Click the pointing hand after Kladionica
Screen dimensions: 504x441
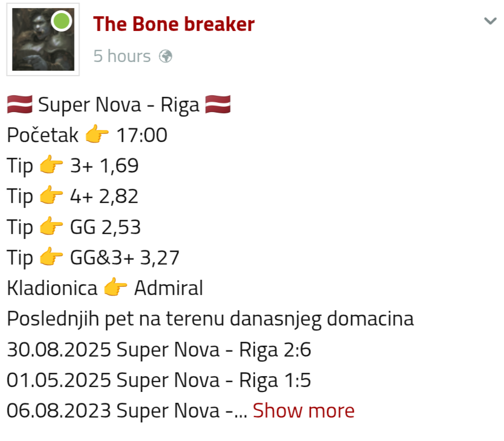click(x=115, y=288)
